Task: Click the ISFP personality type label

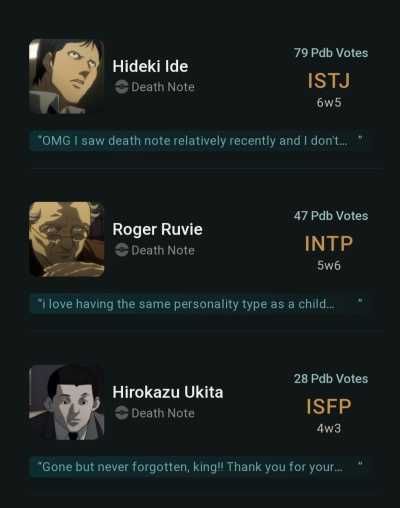Action: tap(329, 406)
